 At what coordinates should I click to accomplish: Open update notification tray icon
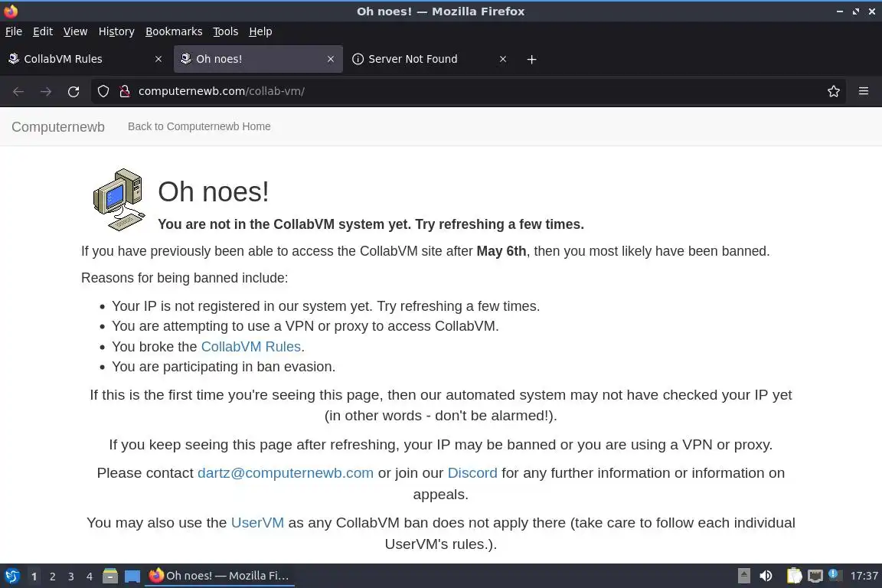tap(835, 574)
